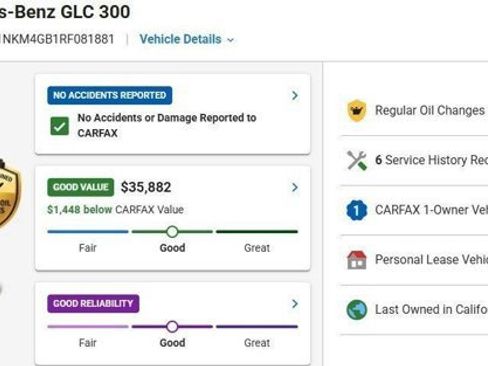Click the Regular Oil Changes shield icon

[357, 111]
